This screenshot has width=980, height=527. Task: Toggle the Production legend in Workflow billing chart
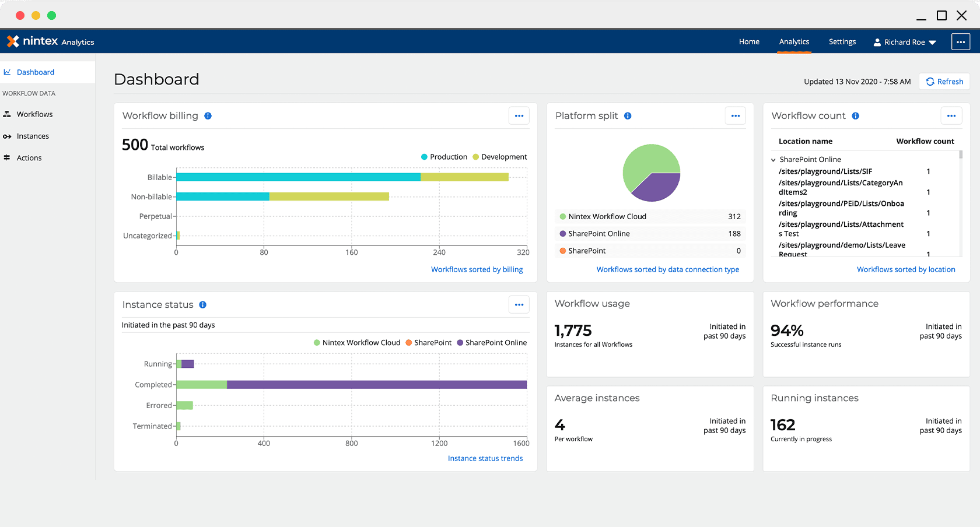pos(443,157)
